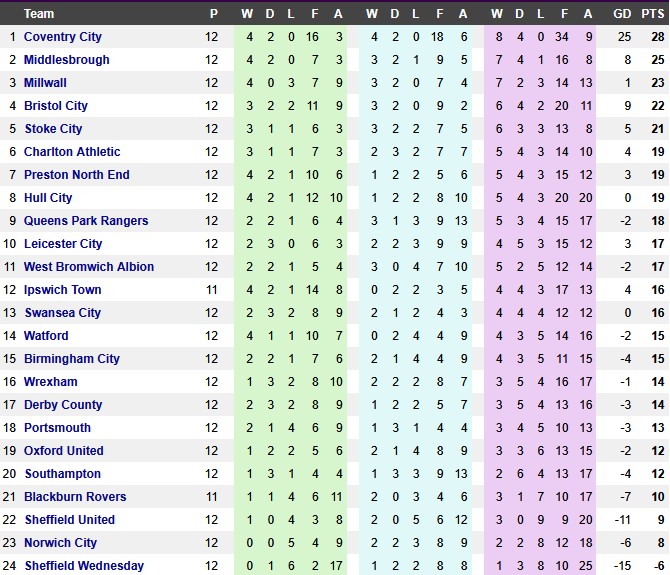This screenshot has width=670, height=575.
Task: Select Ipswich Town team link
Action: click(63, 290)
